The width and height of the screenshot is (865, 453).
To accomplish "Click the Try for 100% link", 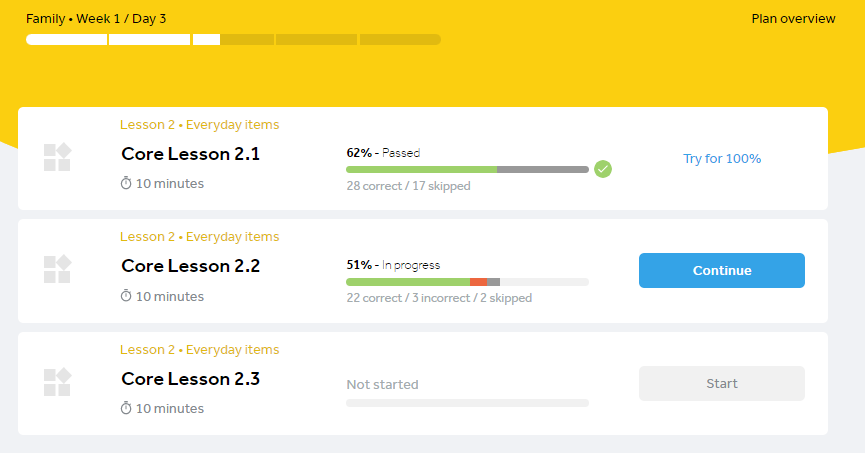I will click(722, 159).
